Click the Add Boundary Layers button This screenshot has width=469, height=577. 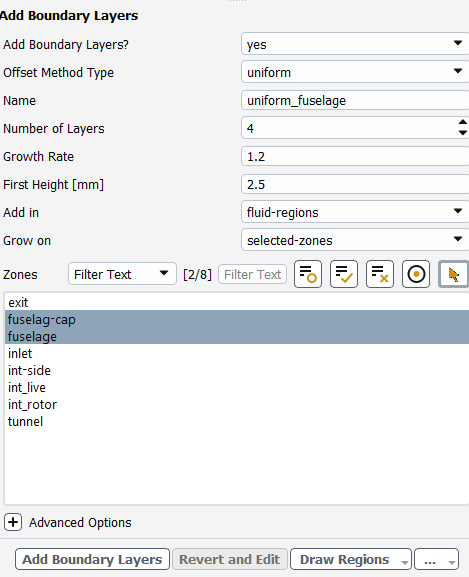pyautogui.click(x=92, y=559)
